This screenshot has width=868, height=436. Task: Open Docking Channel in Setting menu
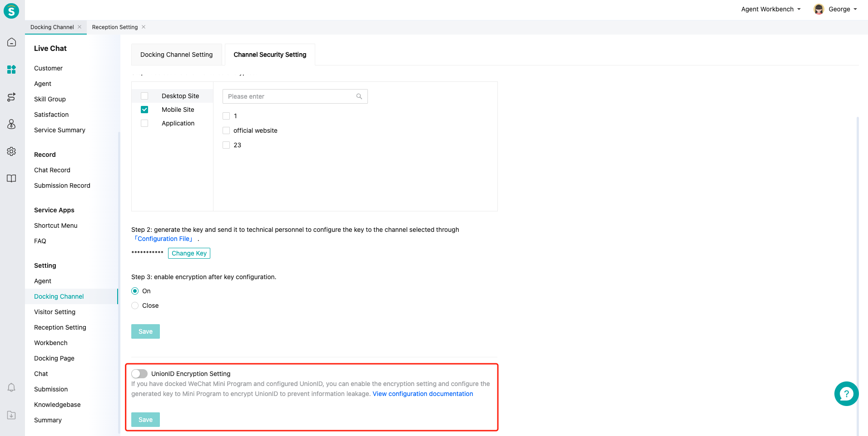[x=59, y=296]
